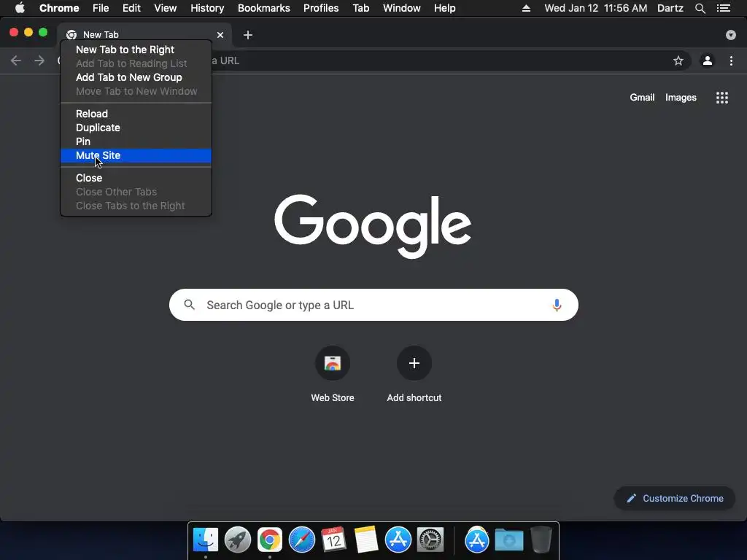Viewport: 747px width, 560px height.
Task: Open the profile avatar button
Action: 708,61
